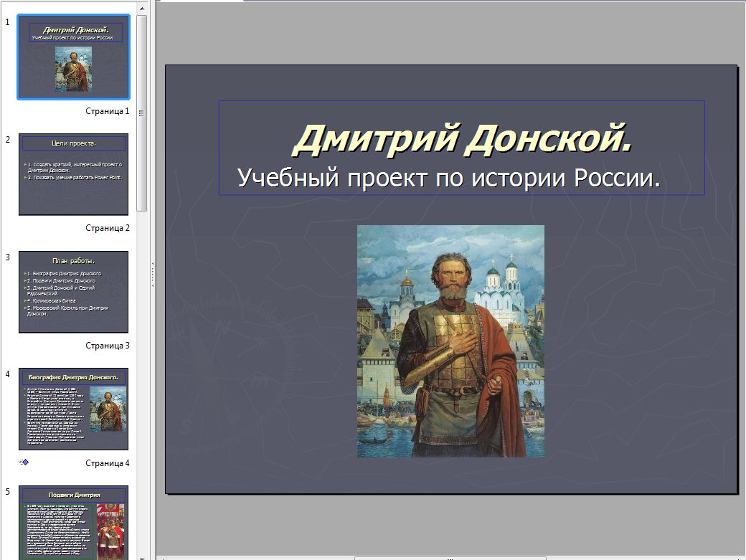
Task: Click the title text 'Дмитрий Донской.' on the slide
Action: click(x=463, y=140)
